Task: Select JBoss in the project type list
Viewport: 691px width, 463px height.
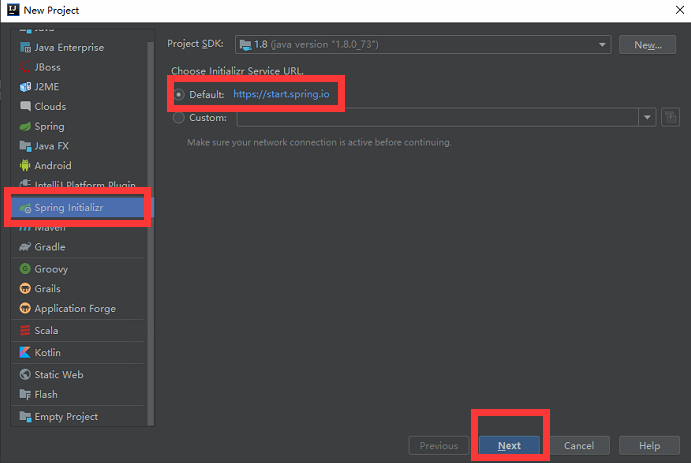Action: point(78,67)
